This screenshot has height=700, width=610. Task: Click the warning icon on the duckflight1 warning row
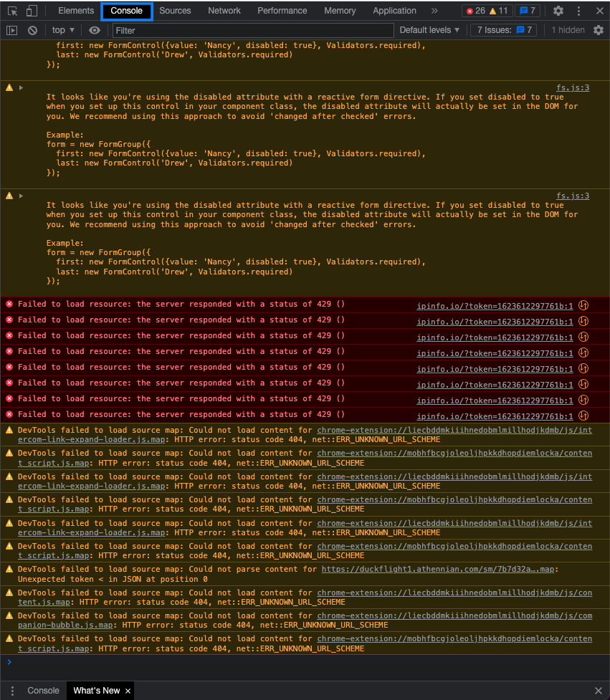pos(9,569)
